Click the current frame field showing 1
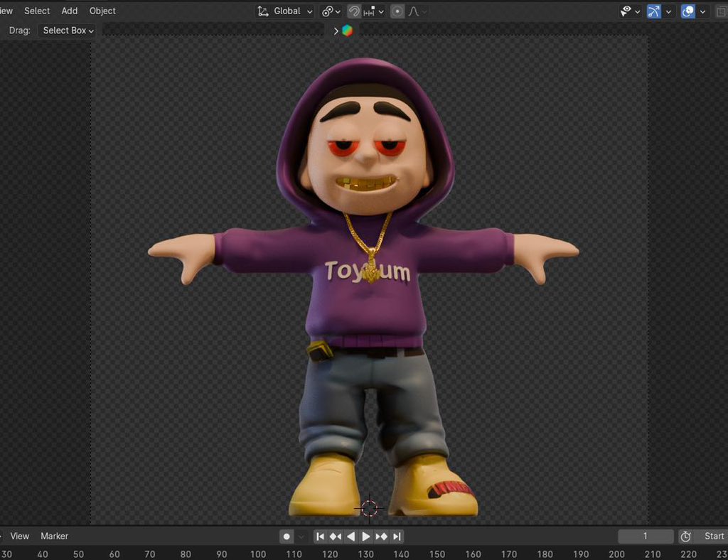The height and width of the screenshot is (560, 728). click(x=646, y=537)
